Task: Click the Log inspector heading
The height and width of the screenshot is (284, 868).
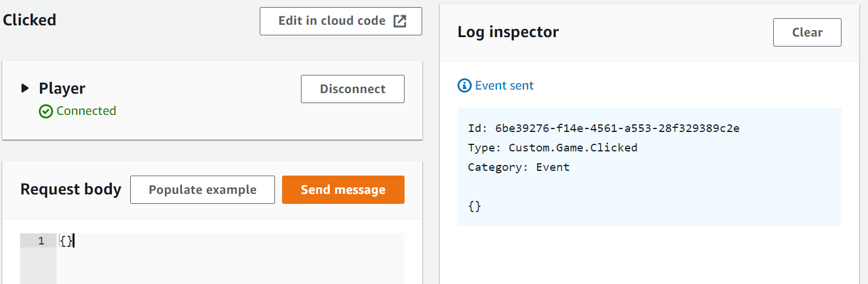Action: [508, 32]
